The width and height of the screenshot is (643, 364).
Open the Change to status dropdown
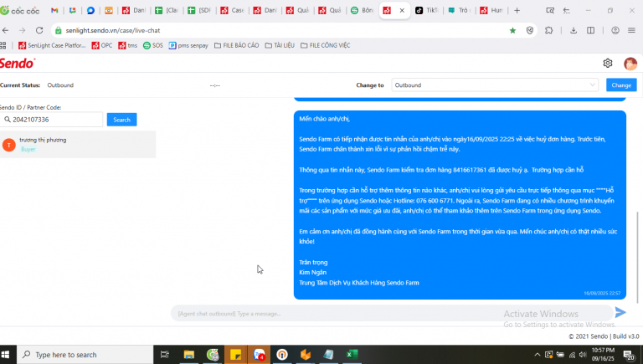[495, 85]
